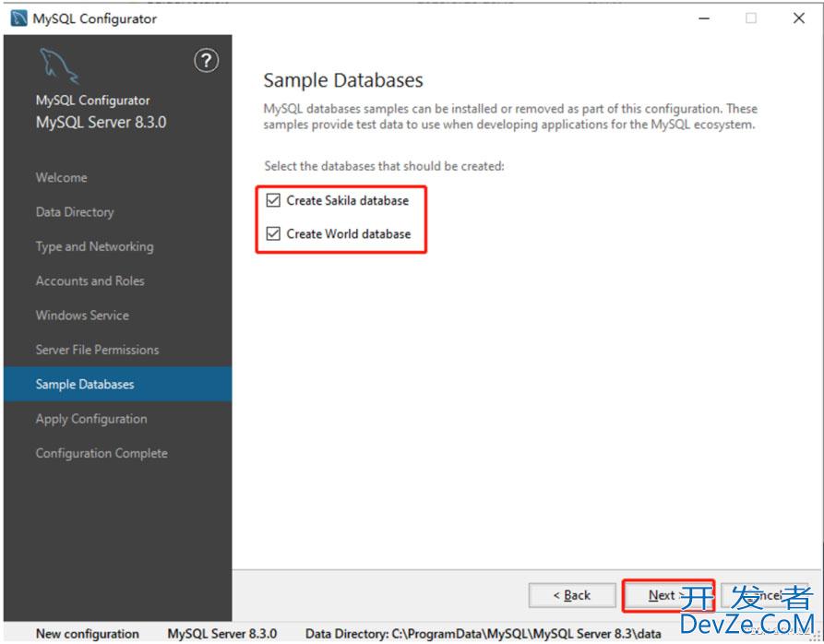Click 'New configuration' in status bar
824x644 pixels.
point(88,634)
